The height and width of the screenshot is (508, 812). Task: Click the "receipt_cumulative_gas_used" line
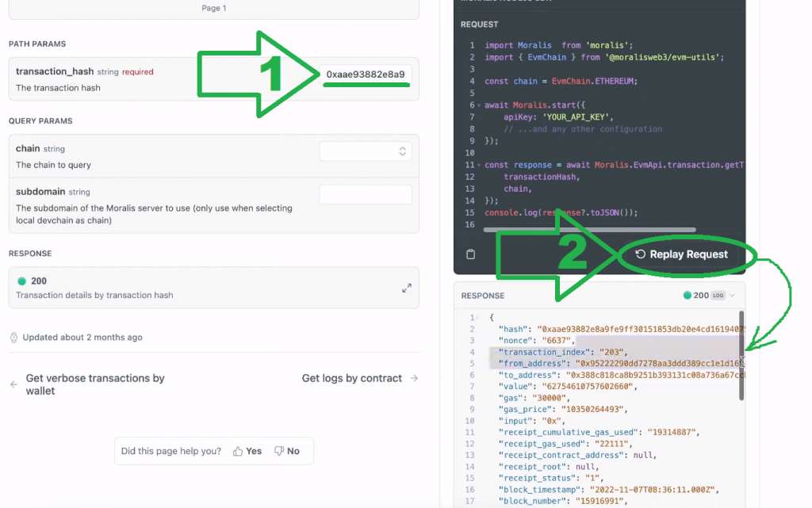point(599,432)
